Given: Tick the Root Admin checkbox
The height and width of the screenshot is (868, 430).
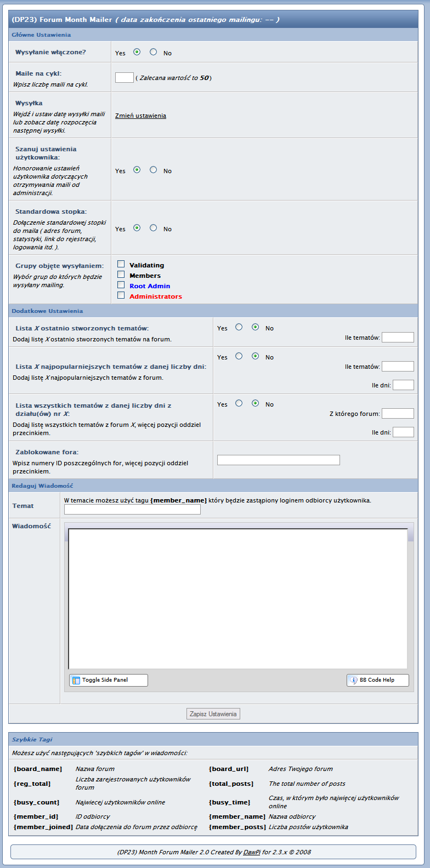Looking at the screenshot, I should click(x=121, y=285).
